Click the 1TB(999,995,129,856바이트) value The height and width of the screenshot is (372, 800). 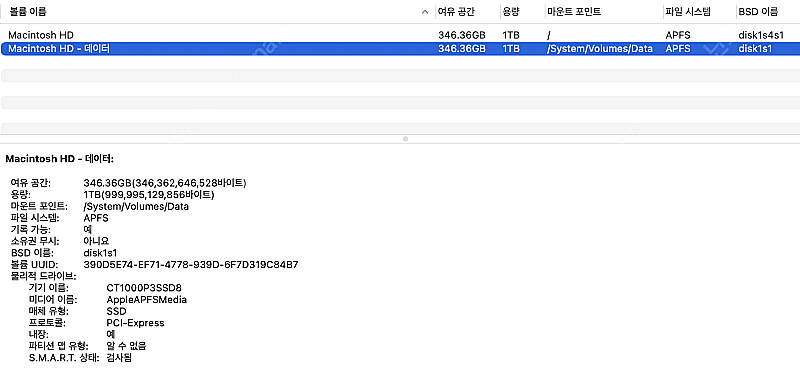click(148, 195)
